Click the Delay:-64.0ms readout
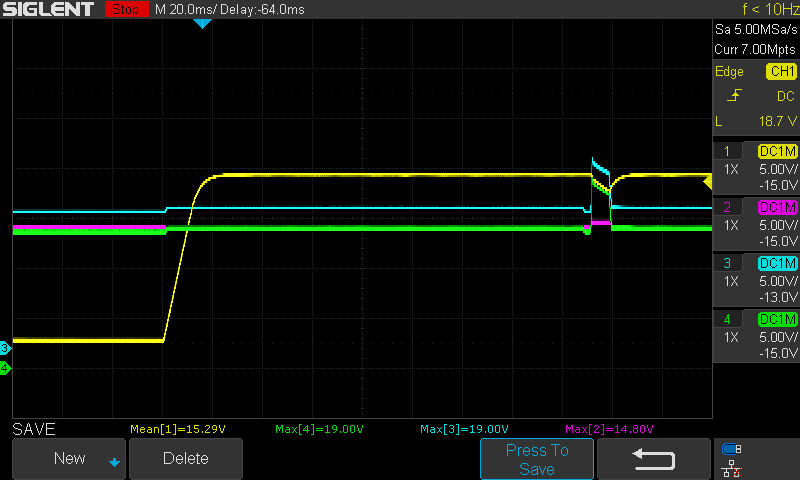 (262, 10)
